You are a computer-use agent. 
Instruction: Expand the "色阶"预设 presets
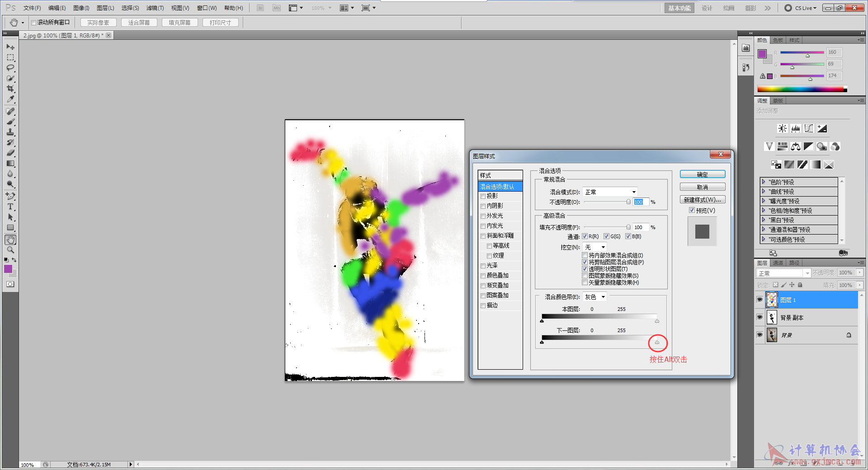(x=764, y=182)
